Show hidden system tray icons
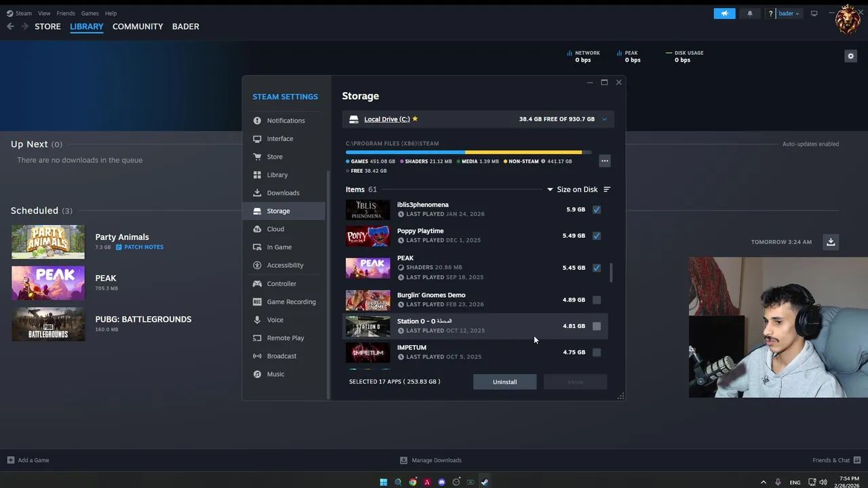This screenshot has height=488, width=868. pyautogui.click(x=764, y=482)
